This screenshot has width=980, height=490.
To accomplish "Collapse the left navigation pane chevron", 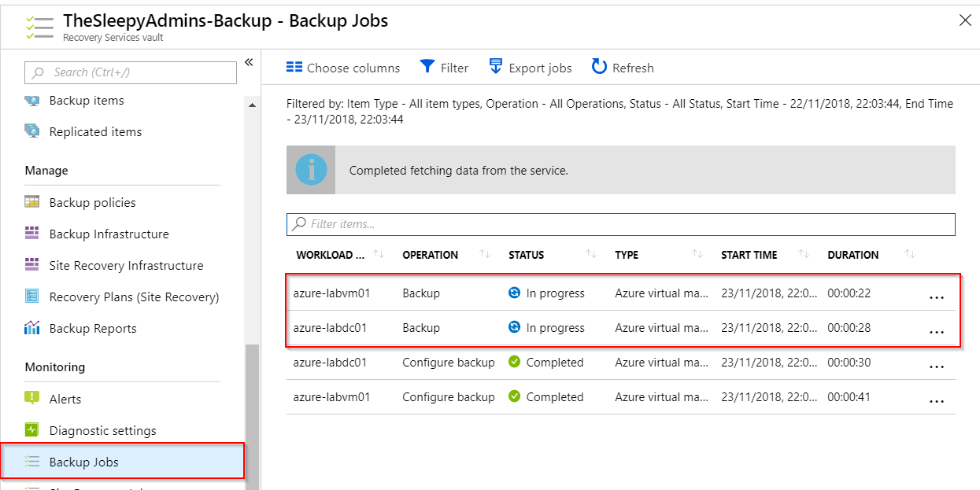I will (249, 63).
